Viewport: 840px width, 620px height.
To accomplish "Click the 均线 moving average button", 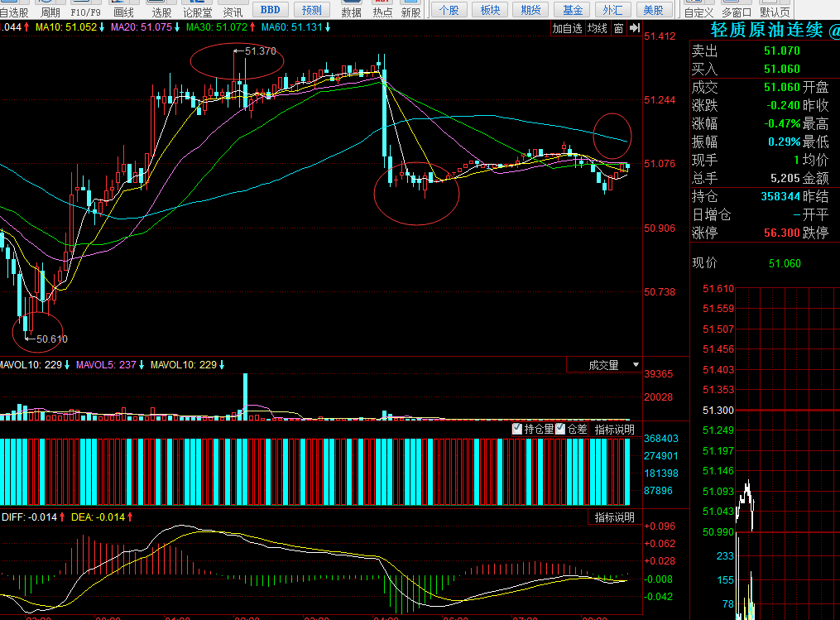I will 598,28.
